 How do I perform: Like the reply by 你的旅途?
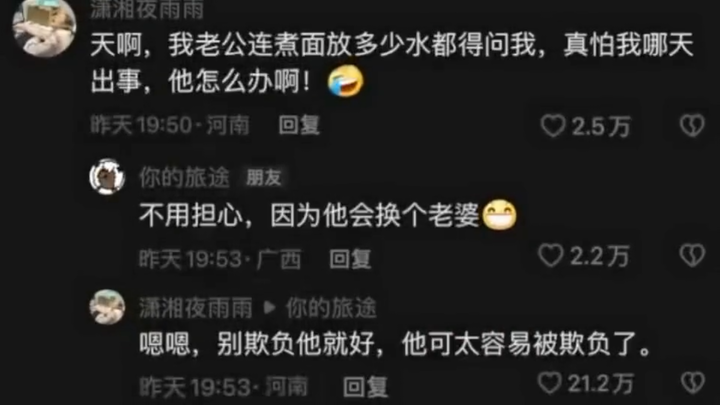click(551, 255)
